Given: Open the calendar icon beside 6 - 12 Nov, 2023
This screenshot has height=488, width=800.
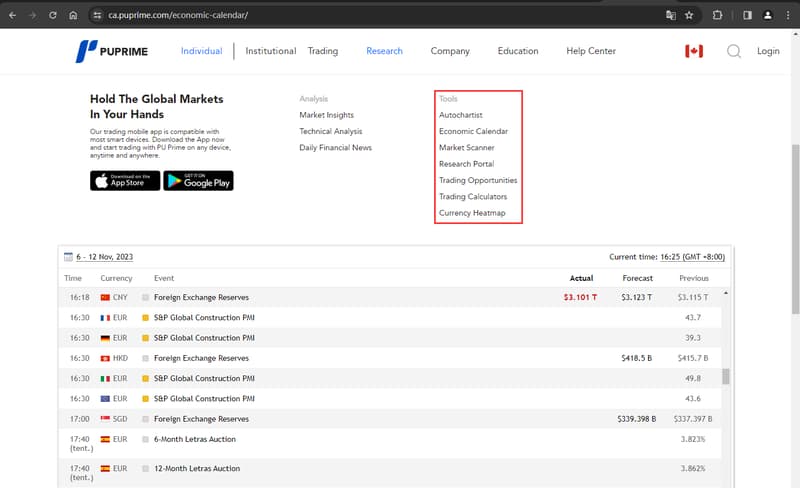Looking at the screenshot, I should tap(68, 257).
